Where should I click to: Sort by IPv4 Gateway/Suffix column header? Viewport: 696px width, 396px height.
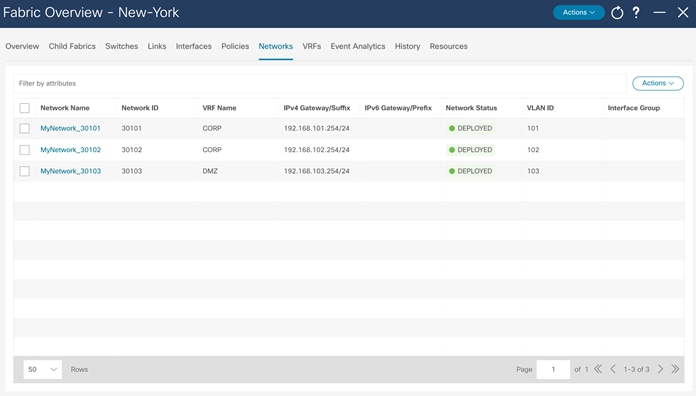tap(317, 108)
